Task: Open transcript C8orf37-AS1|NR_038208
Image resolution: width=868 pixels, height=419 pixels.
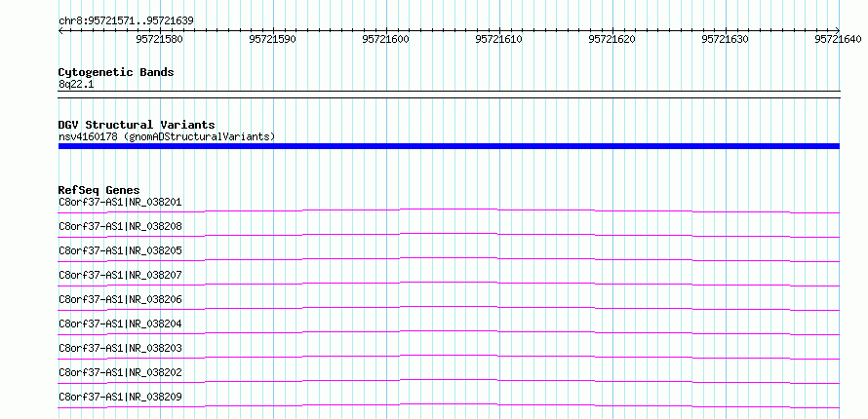Action: pos(120,227)
